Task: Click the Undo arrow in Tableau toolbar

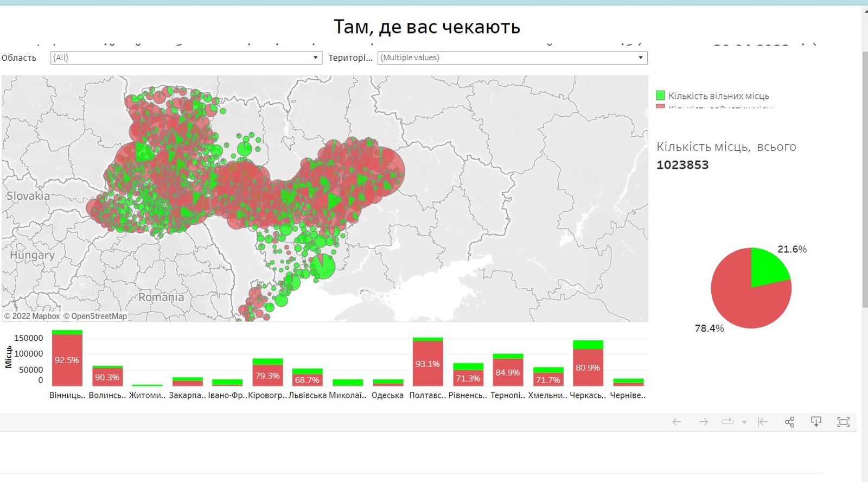Action: [x=676, y=422]
